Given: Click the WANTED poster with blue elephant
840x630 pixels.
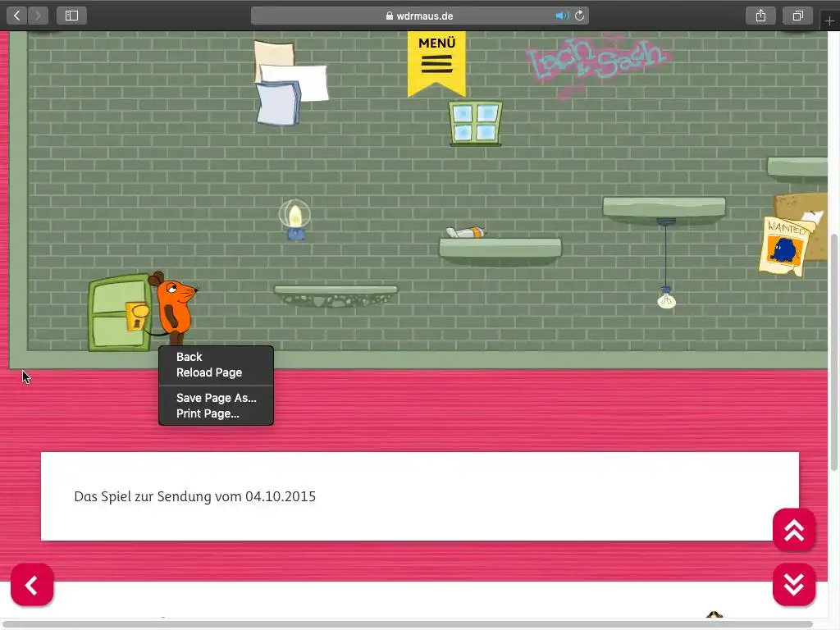Looking at the screenshot, I should pos(785,246).
